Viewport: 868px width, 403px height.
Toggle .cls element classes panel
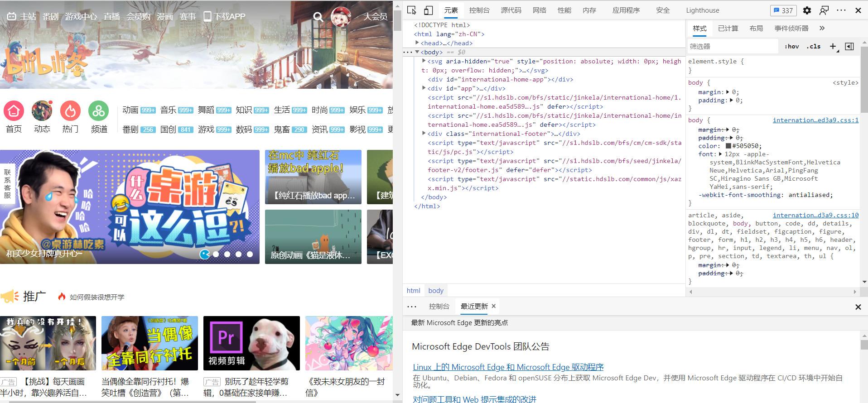pos(814,46)
